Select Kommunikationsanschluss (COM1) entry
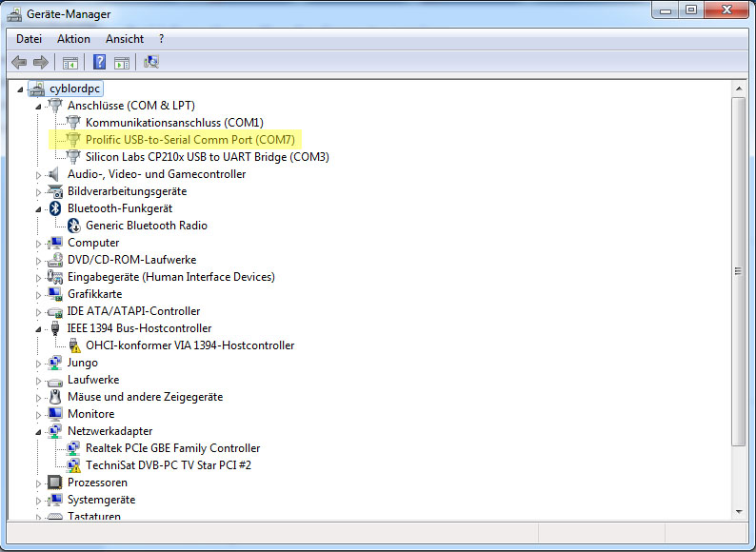This screenshot has height=552, width=756. [x=174, y=123]
